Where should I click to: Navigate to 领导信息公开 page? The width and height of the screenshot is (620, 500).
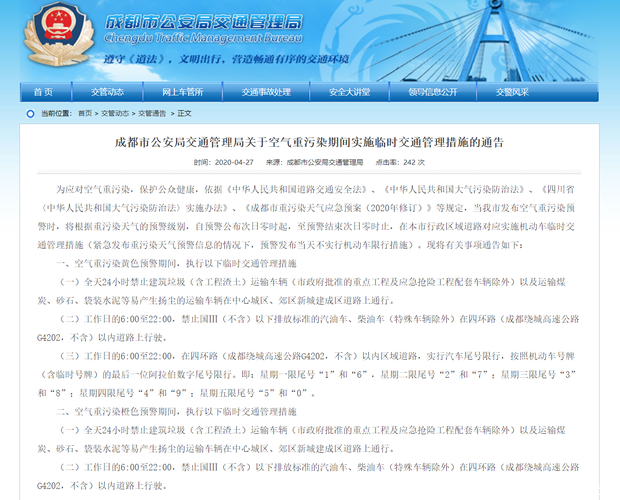tap(433, 92)
